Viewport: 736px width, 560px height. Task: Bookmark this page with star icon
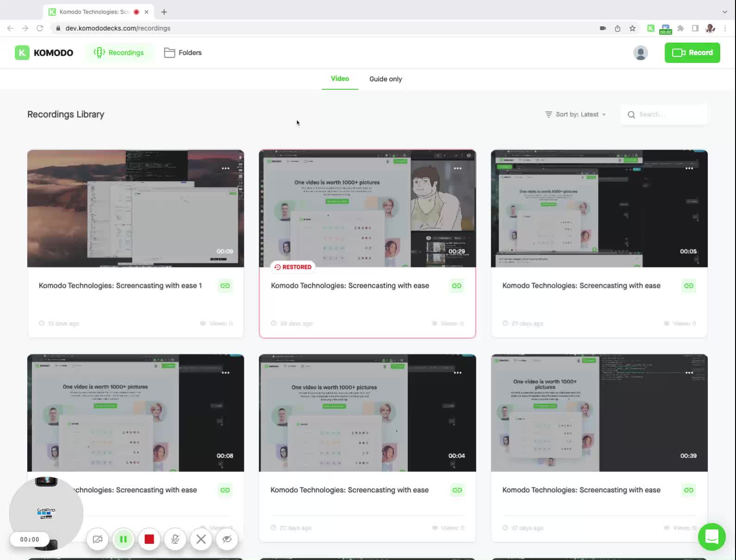point(632,28)
